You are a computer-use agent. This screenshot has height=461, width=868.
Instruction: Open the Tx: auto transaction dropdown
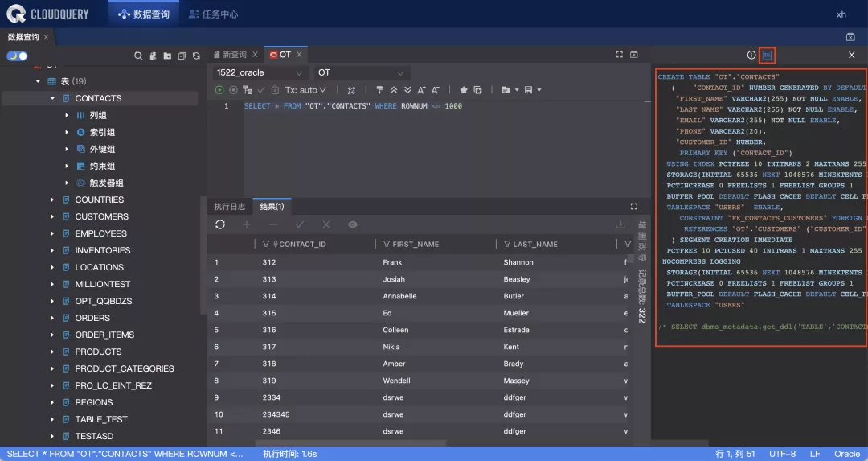(306, 90)
